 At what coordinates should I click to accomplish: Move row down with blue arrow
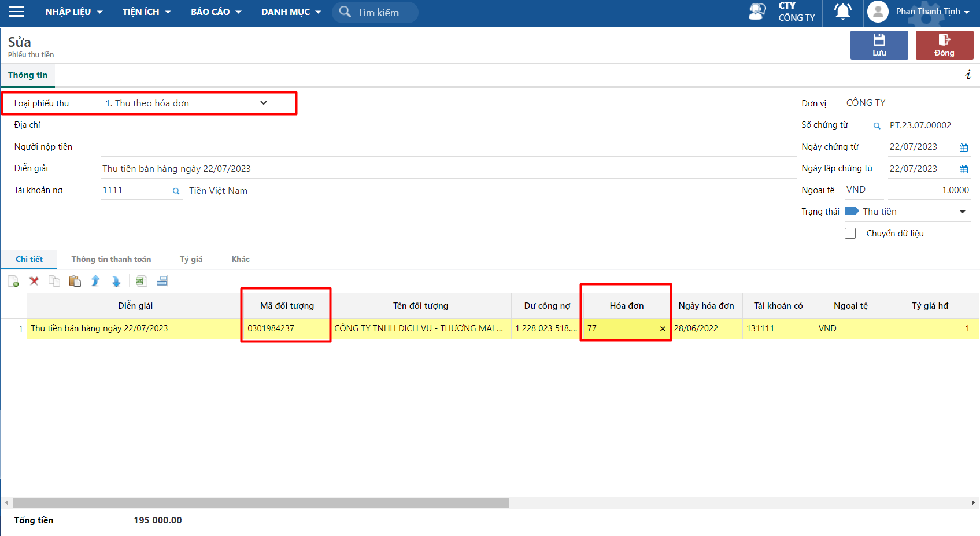coord(116,281)
